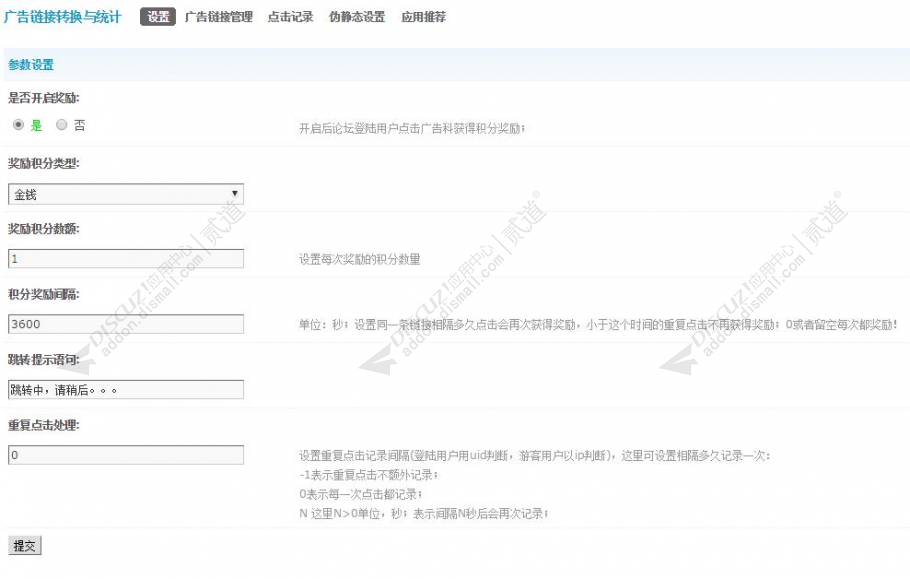Screen dimensions: 910x579
Task: Open the 奖励积分类型 dropdown showing 金钱
Action: tap(126, 194)
